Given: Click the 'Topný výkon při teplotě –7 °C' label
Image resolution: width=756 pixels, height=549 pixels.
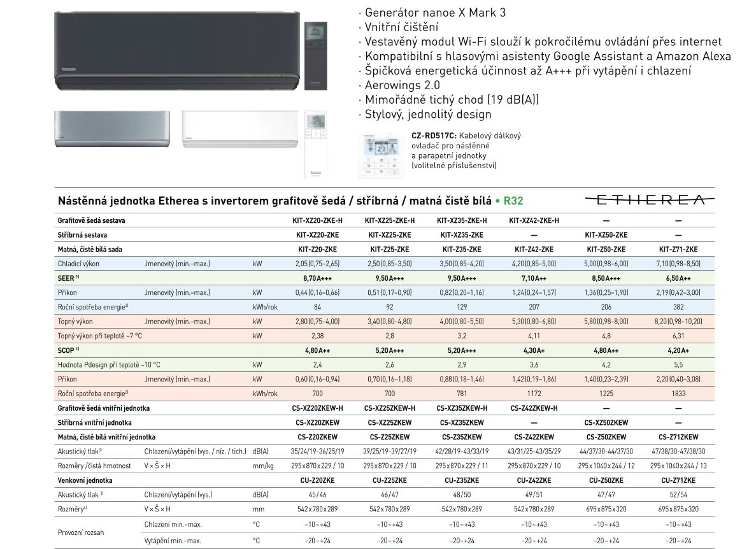Looking at the screenshot, I should point(100,336).
